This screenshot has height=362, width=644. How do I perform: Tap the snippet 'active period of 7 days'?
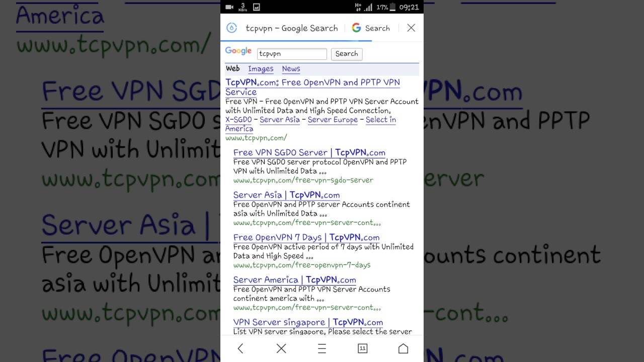click(x=324, y=251)
